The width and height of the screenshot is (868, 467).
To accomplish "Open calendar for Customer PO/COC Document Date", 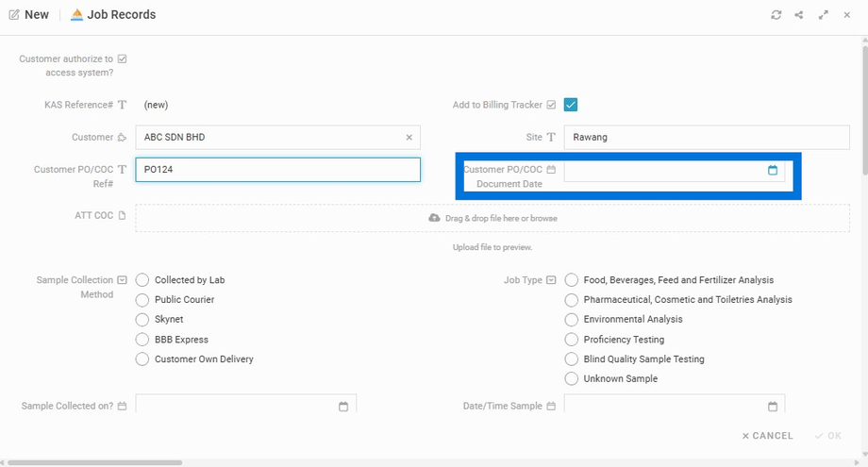I will (x=773, y=170).
